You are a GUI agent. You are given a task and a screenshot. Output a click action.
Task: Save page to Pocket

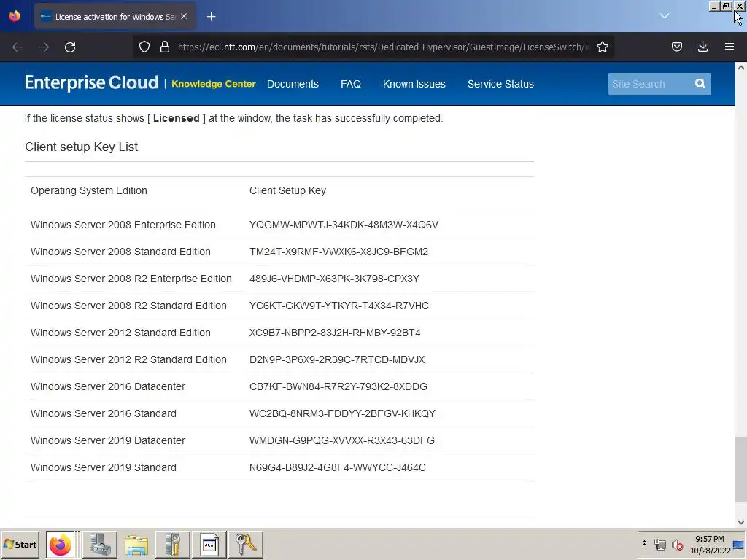pos(676,47)
